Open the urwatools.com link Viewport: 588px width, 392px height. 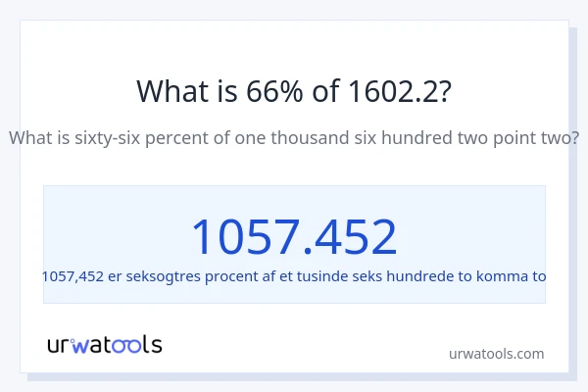(496, 353)
